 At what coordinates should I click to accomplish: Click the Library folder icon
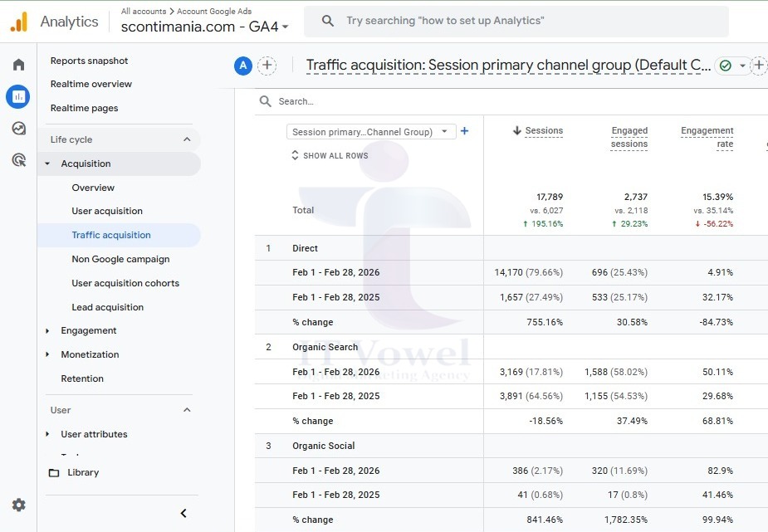(x=54, y=473)
